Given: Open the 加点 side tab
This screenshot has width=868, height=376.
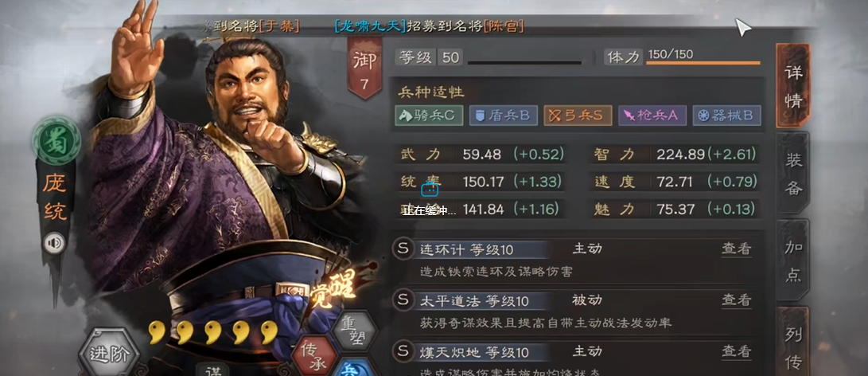Looking at the screenshot, I should 793,260.
